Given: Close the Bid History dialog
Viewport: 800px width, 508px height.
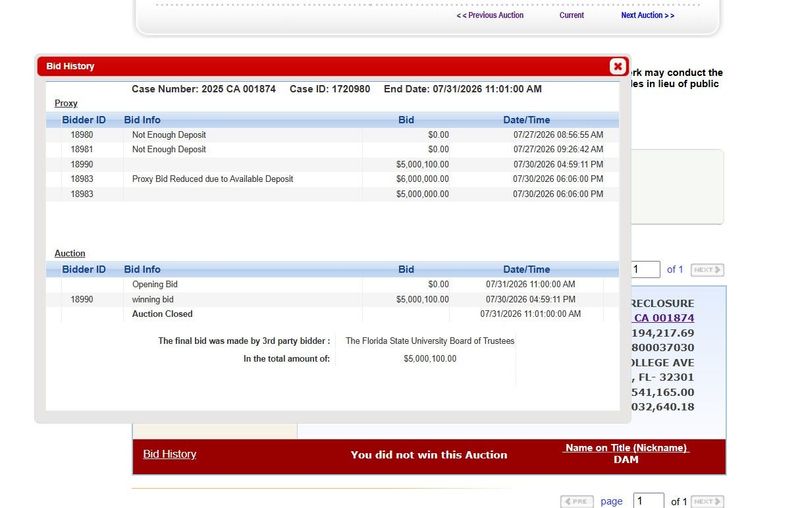Looking at the screenshot, I should (617, 66).
